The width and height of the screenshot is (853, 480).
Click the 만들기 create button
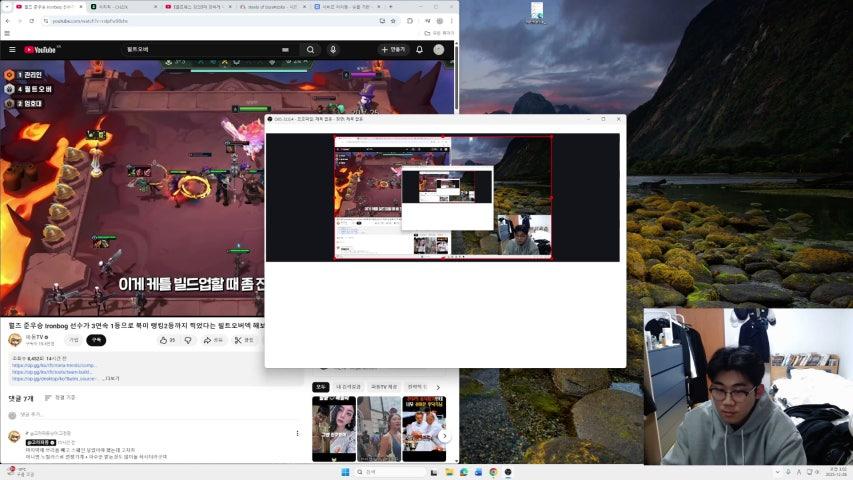pyautogui.click(x=393, y=49)
